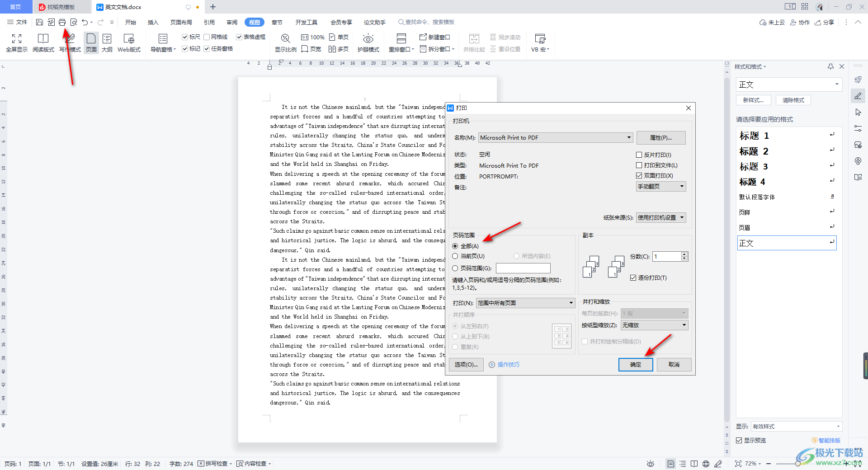Open reading layout (阅读版式) view
This screenshot has height=470, width=868.
coord(43,43)
